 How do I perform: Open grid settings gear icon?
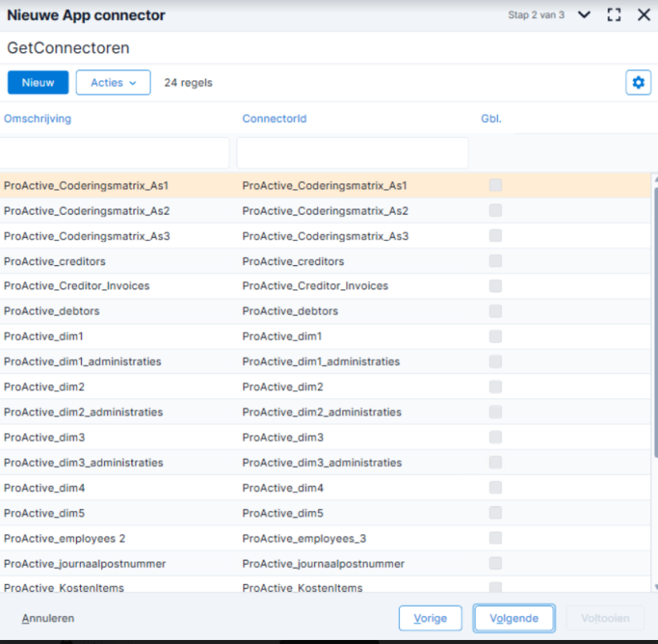[638, 83]
